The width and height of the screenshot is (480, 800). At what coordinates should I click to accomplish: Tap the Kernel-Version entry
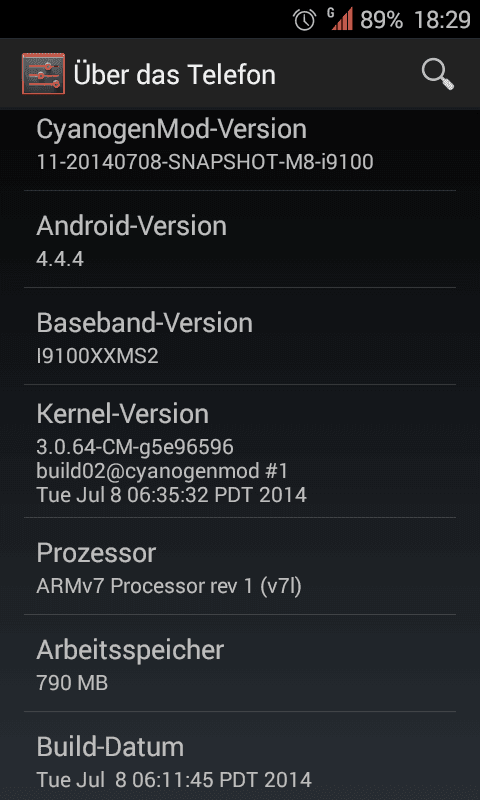pos(240,451)
